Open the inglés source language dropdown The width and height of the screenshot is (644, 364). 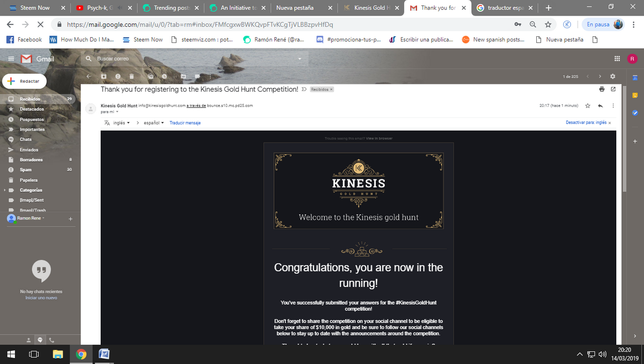pos(121,123)
